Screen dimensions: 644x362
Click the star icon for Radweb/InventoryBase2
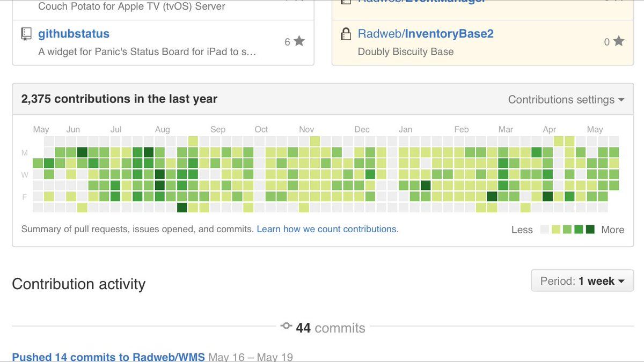[619, 41]
